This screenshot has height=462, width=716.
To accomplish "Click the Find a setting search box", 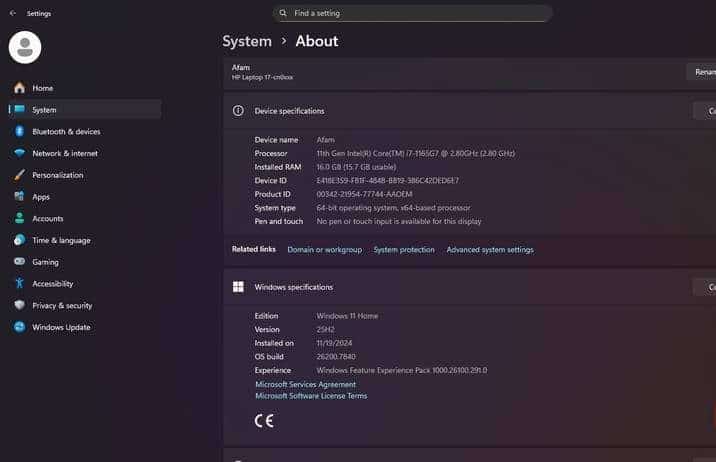I will pyautogui.click(x=412, y=13).
